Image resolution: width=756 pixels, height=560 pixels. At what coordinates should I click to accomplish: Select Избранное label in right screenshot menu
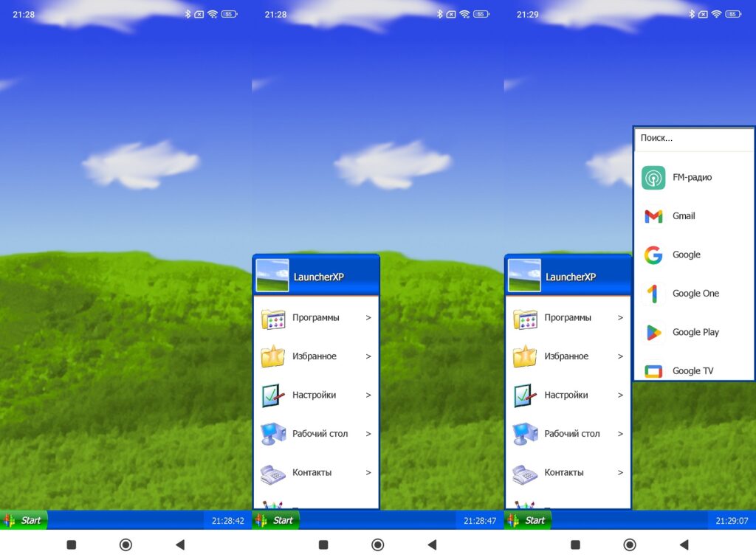click(x=566, y=356)
